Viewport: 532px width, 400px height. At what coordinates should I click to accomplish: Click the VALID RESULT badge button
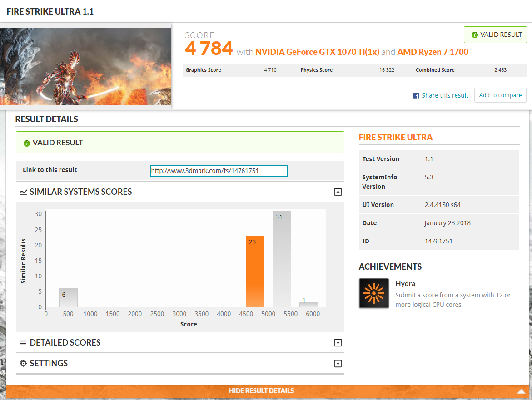point(495,35)
